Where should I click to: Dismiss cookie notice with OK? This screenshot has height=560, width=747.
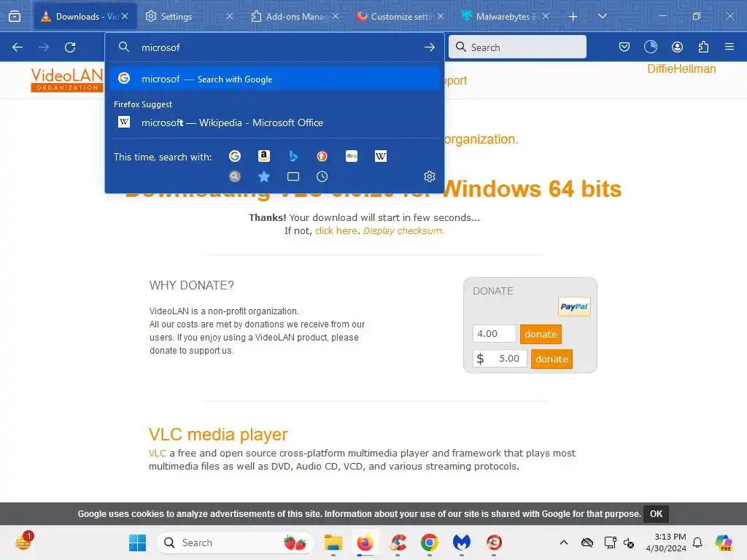pyautogui.click(x=656, y=514)
